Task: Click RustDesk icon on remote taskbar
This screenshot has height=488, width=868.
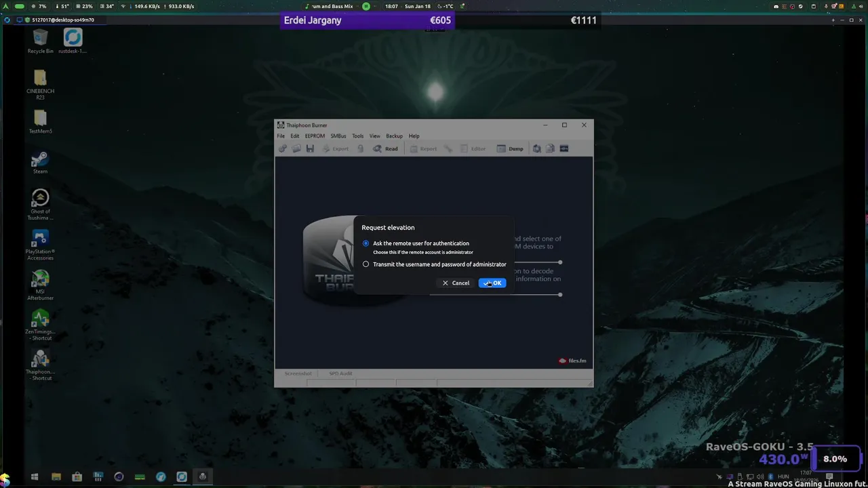Action: click(x=182, y=477)
